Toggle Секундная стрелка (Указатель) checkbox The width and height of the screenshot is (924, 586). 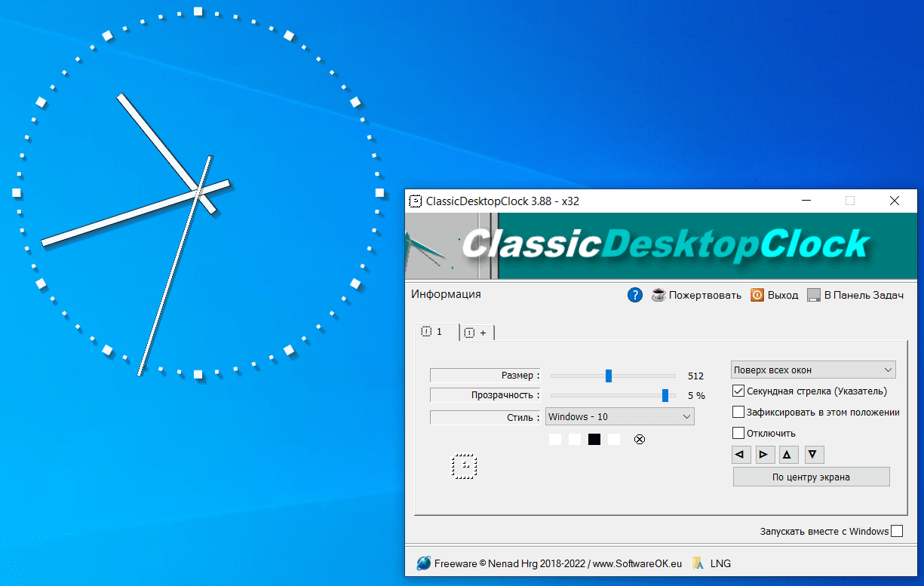pyautogui.click(x=738, y=391)
